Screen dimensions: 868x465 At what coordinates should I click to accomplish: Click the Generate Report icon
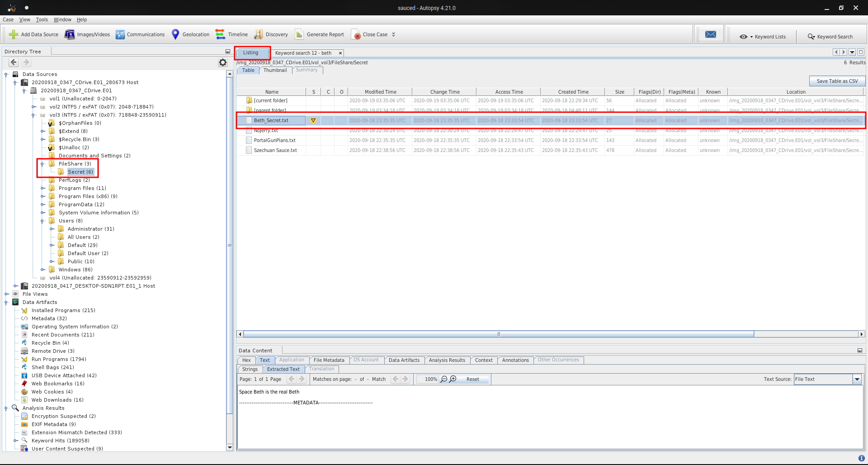pos(299,34)
